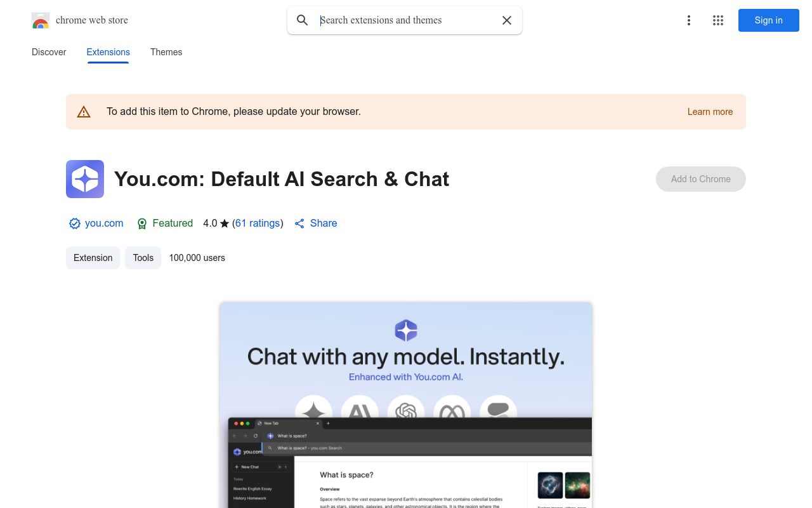Image resolution: width=812 pixels, height=508 pixels.
Task: Click the update your browser warning text
Action: point(233,112)
